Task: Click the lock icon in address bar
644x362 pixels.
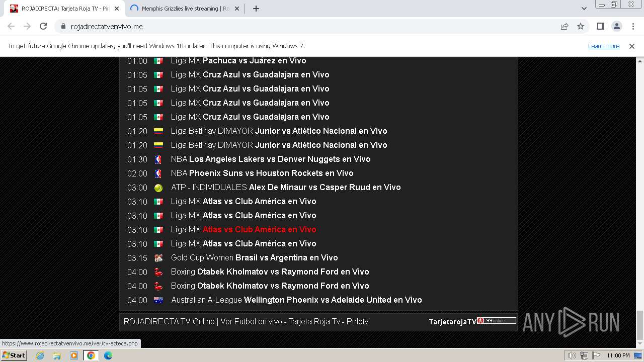Action: point(63,27)
